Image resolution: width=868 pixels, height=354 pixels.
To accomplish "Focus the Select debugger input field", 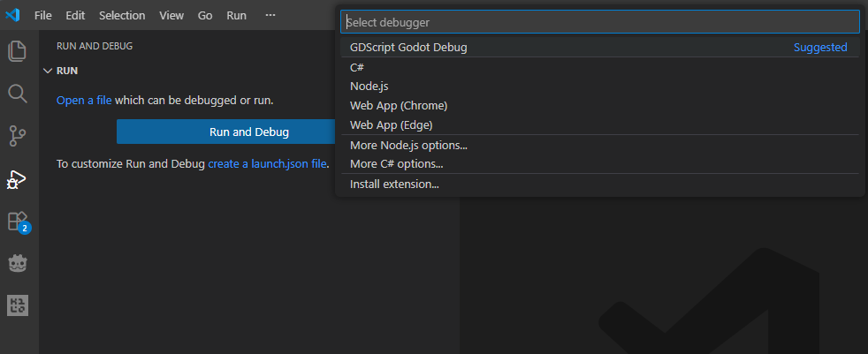I will [x=599, y=22].
